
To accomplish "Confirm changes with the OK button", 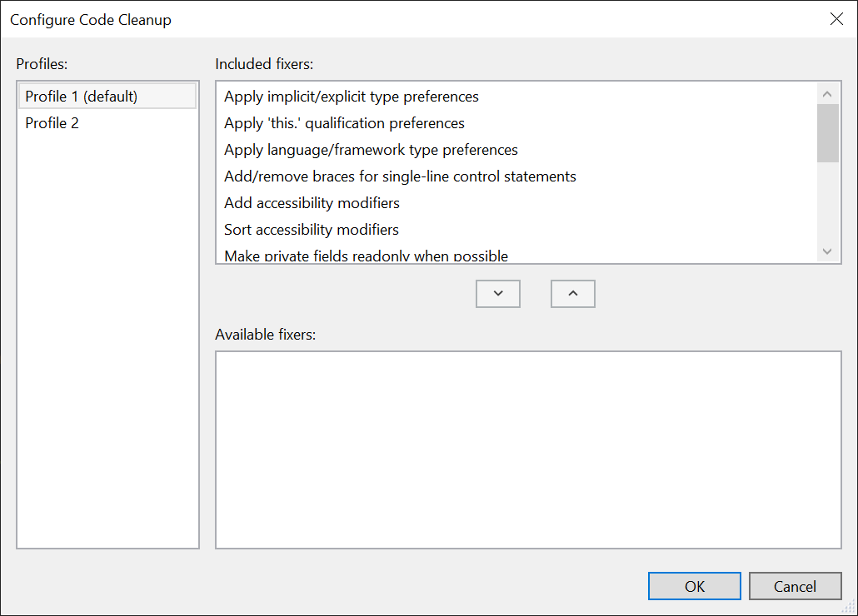I will point(694,586).
